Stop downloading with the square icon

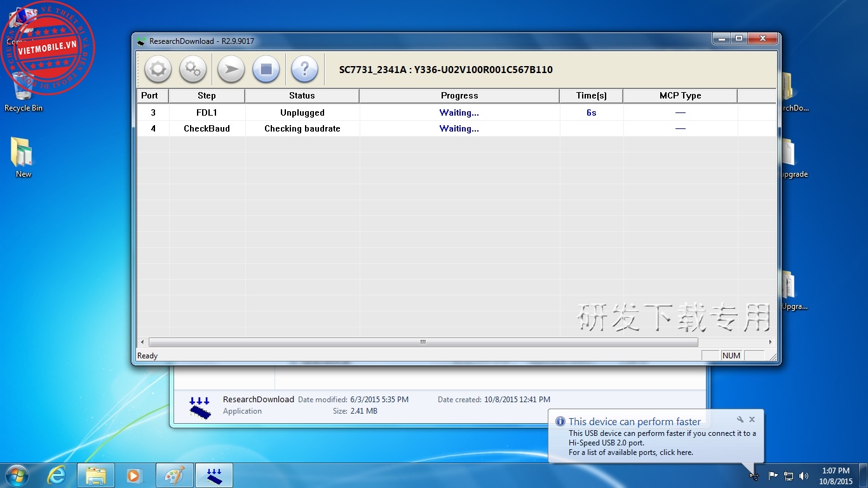point(266,69)
